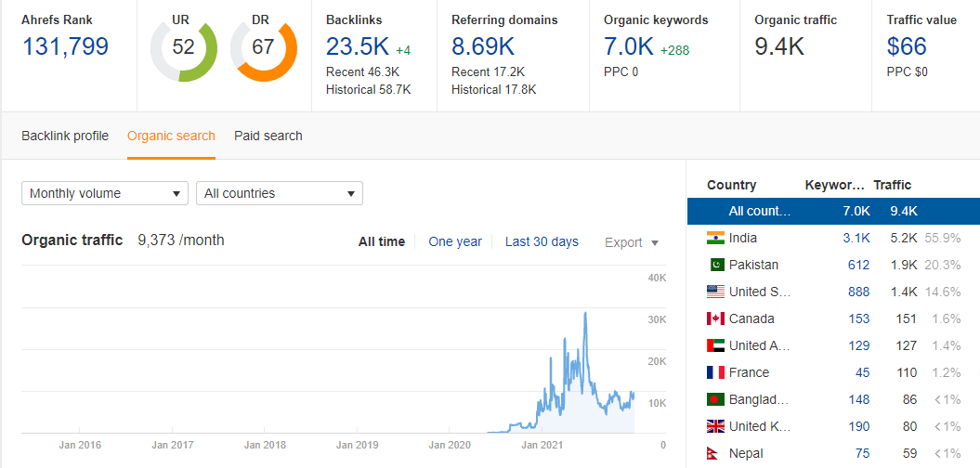Select the Organic search tab

171,136
